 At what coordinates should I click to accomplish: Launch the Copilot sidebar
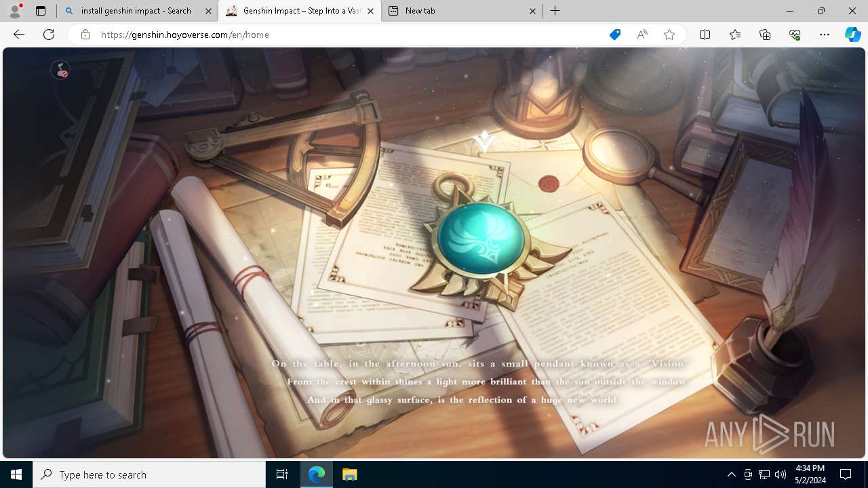[852, 35]
